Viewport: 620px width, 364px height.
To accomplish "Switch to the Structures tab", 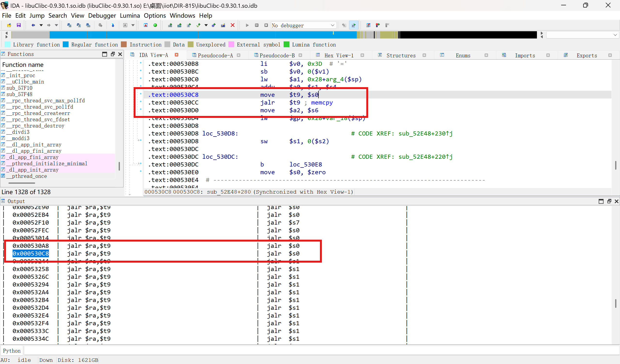I will [x=401, y=55].
